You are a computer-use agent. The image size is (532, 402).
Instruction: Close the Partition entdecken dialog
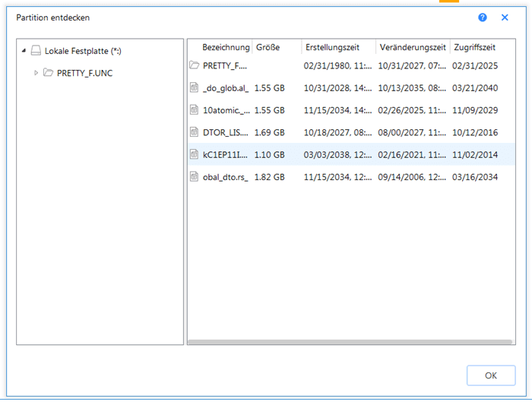click(505, 17)
